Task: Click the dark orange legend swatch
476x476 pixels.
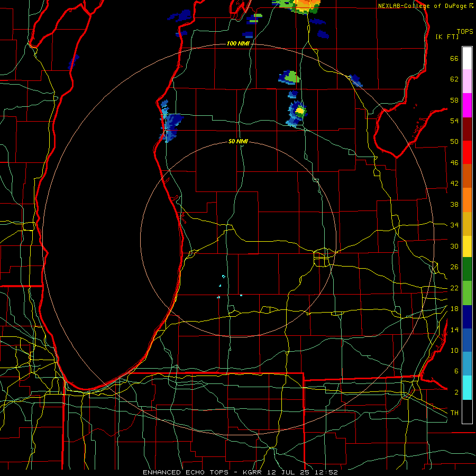Action: click(467, 176)
